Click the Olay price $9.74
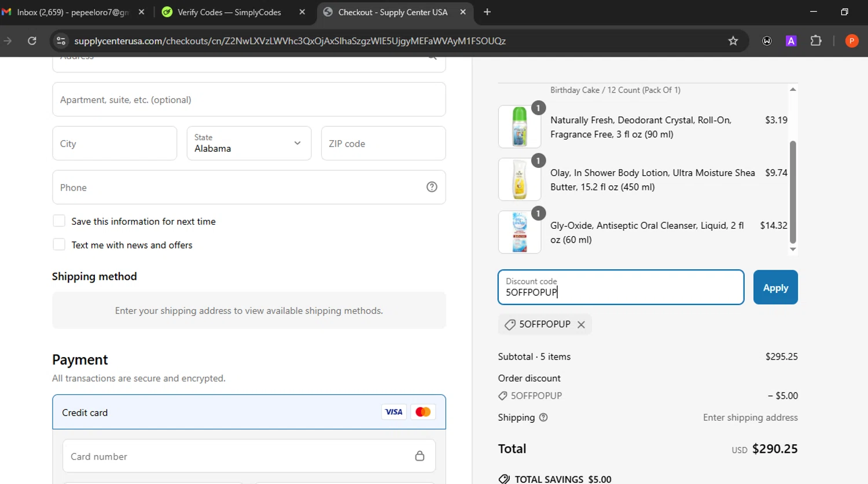The image size is (868, 484). (776, 173)
